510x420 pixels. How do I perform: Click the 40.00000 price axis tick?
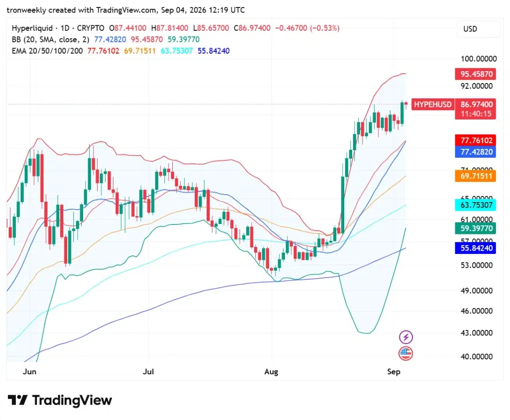pyautogui.click(x=476, y=357)
